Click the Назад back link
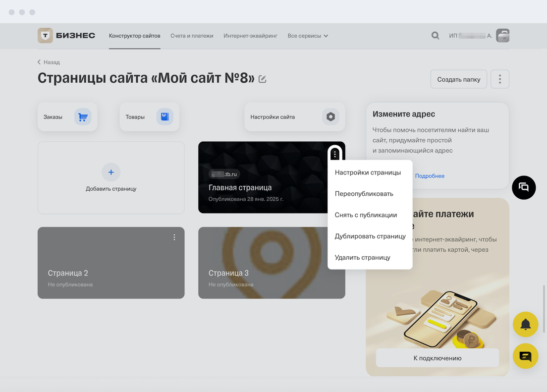This screenshot has width=547, height=392. [x=49, y=62]
